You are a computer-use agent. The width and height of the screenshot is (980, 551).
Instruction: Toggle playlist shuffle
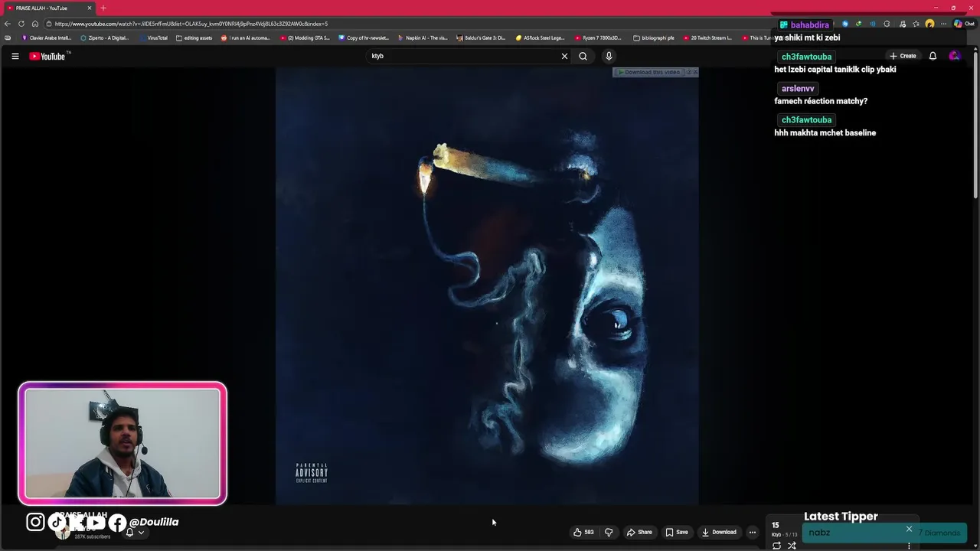[x=792, y=546]
